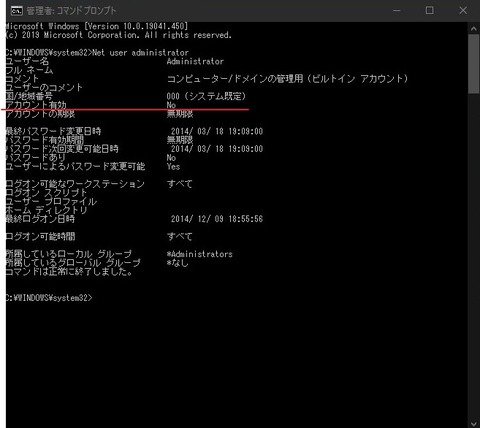
Task: Click the *なし global group value
Action: [x=178, y=263]
